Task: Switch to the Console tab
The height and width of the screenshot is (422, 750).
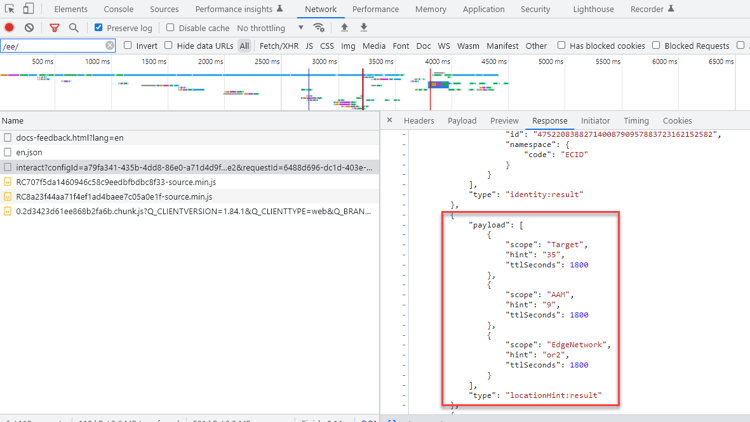Action: (x=118, y=9)
